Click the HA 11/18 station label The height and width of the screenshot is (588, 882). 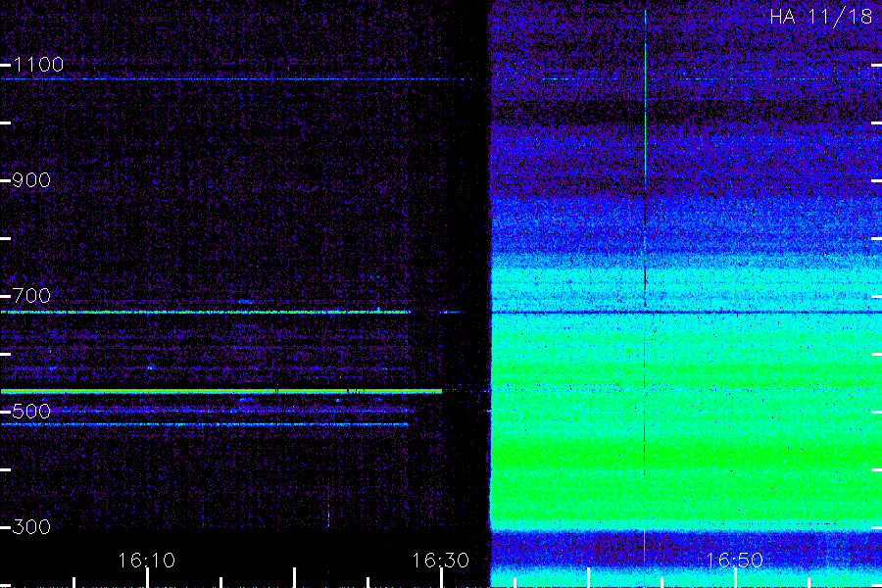(x=820, y=17)
